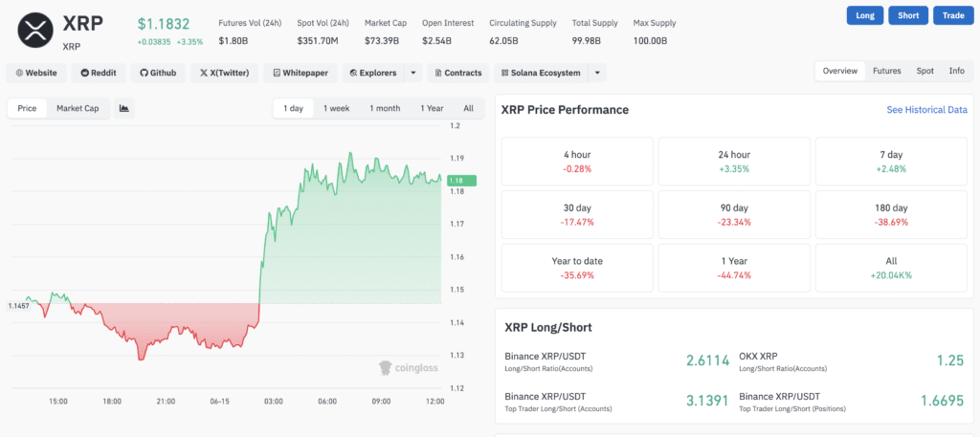Click the 1.1457 opening price label
Screen dimensions: 980x437
coord(19,306)
